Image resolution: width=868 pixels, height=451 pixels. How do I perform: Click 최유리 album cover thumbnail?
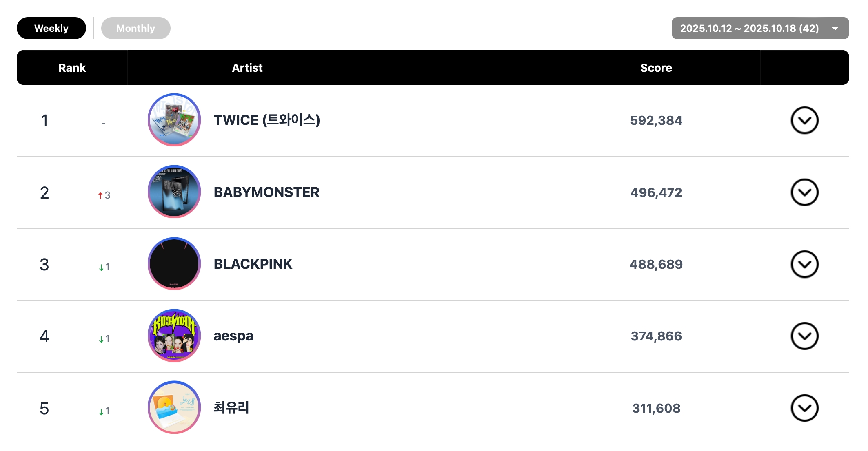click(x=174, y=407)
